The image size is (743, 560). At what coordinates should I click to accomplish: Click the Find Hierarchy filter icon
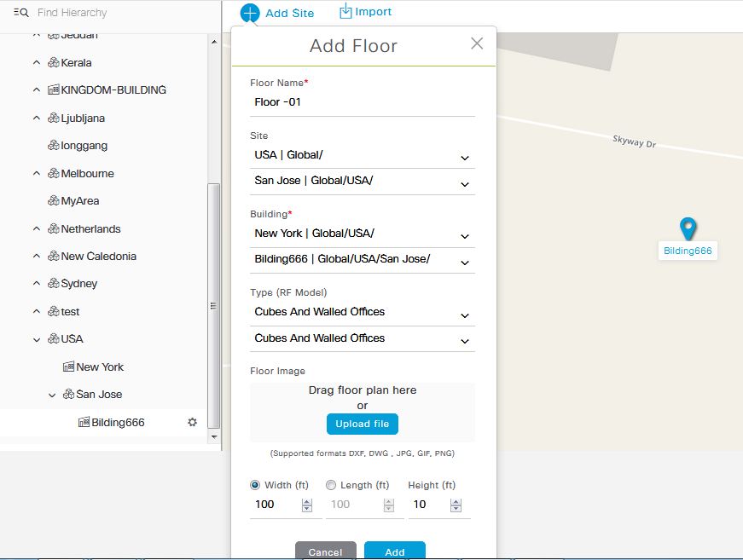[21, 13]
